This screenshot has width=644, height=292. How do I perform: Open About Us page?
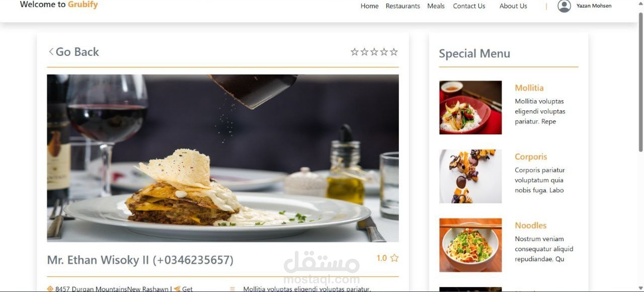[x=513, y=6]
